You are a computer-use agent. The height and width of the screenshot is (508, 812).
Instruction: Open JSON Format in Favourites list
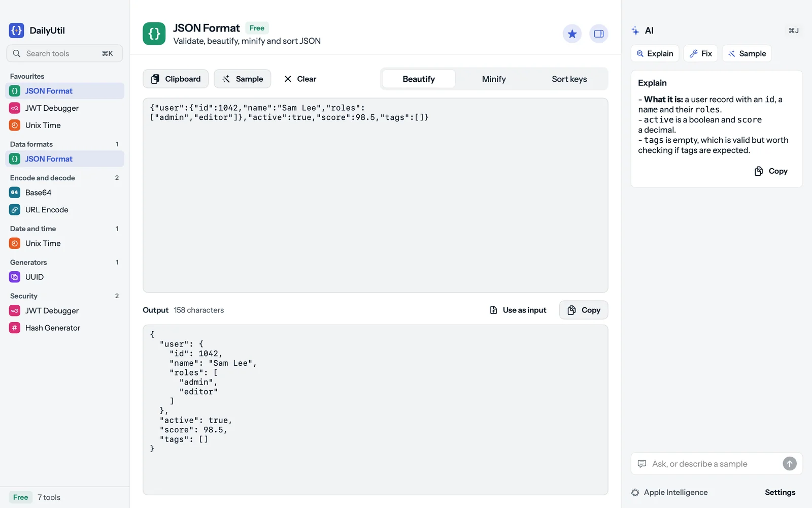(65, 91)
